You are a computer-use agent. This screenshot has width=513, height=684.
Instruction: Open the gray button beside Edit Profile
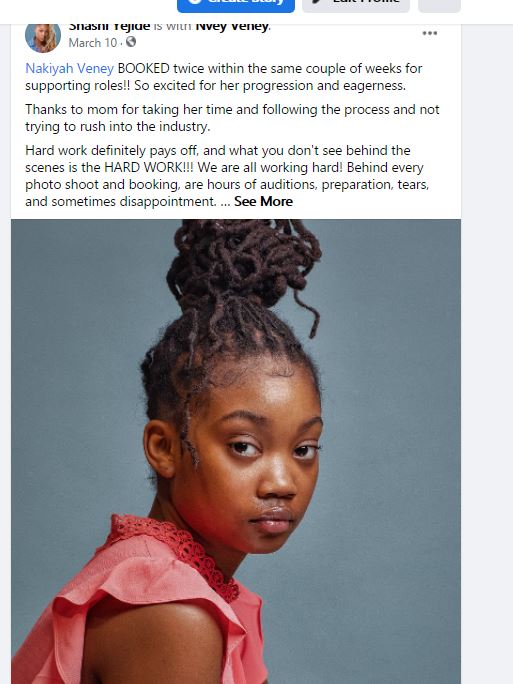(439, 5)
